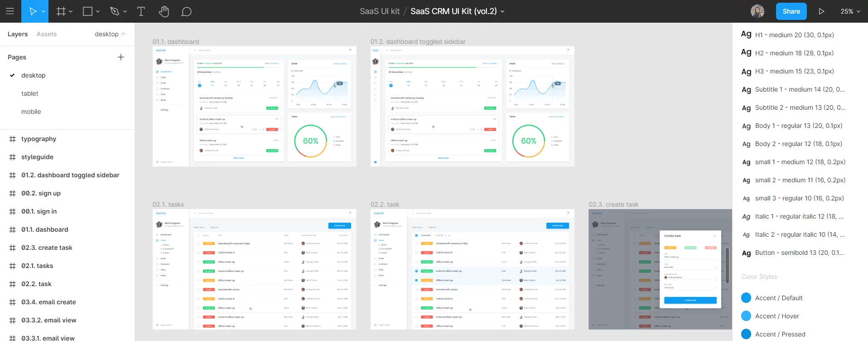Switch to the Layers tab
The width and height of the screenshot is (868, 341).
point(18,34)
